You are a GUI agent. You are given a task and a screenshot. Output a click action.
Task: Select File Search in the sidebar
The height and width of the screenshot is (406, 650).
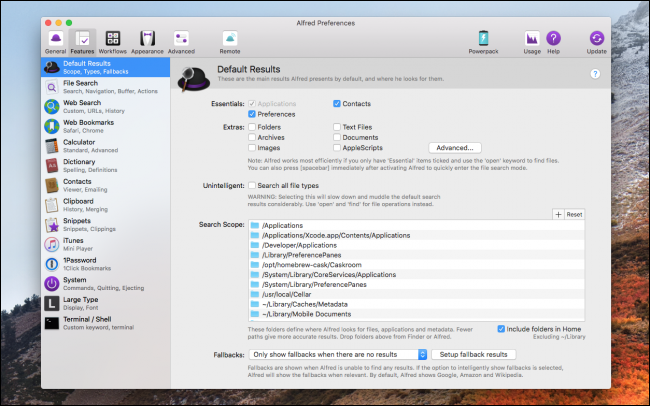pyautogui.click(x=106, y=87)
